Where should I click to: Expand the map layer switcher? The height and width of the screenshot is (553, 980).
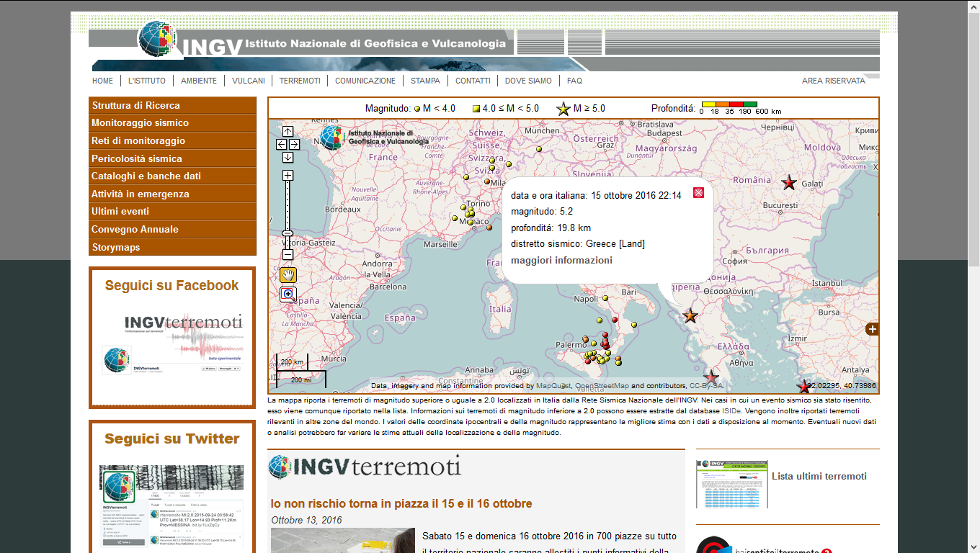[872, 329]
